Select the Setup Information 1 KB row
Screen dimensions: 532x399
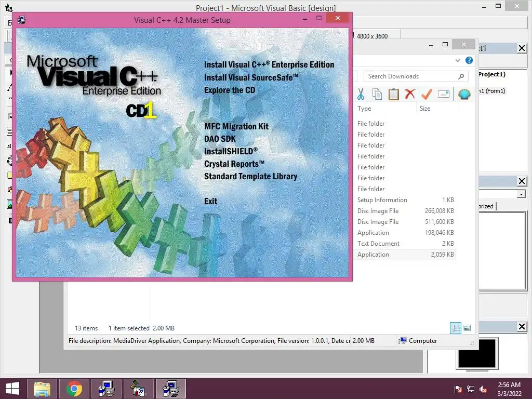click(405, 200)
